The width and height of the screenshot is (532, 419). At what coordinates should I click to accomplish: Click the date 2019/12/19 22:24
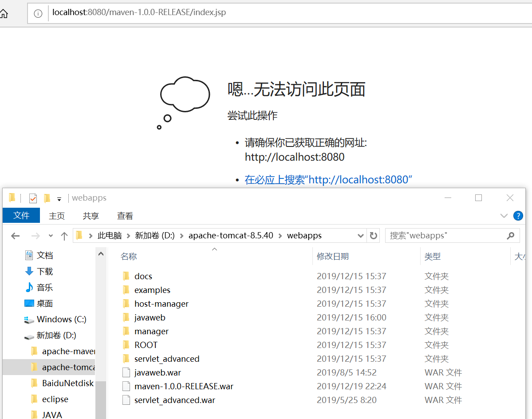click(351, 387)
